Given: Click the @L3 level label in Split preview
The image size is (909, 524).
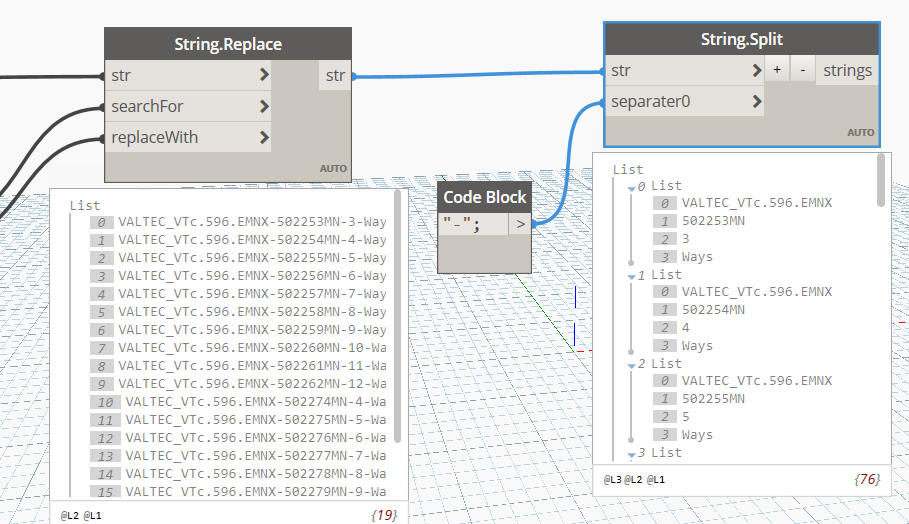Looking at the screenshot, I should (x=612, y=480).
